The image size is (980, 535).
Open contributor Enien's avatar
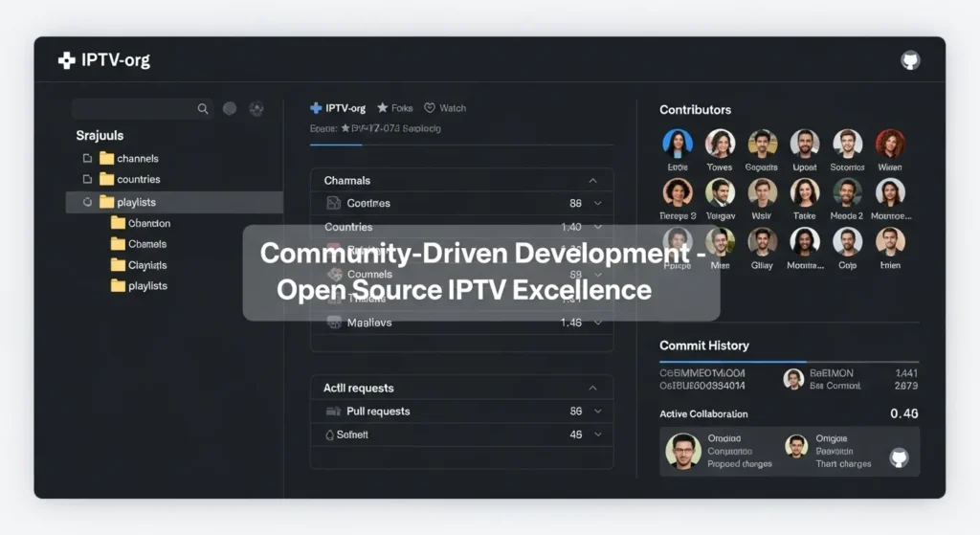pos(890,242)
